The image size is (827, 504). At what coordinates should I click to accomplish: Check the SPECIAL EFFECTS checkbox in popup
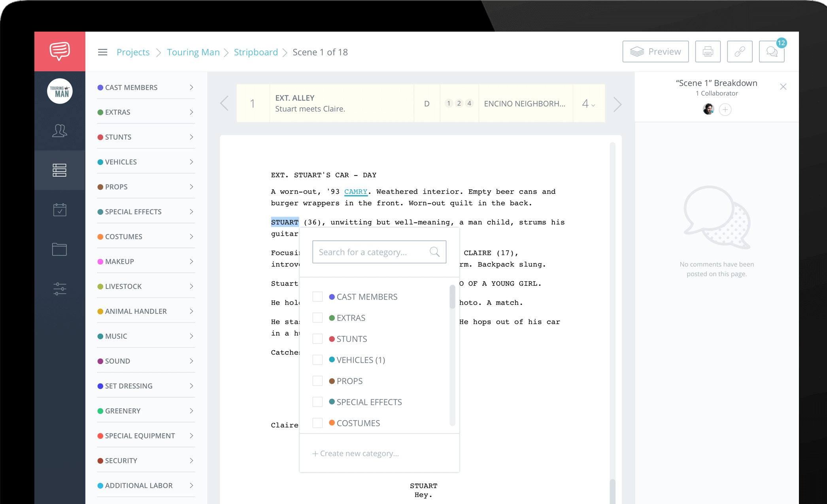pyautogui.click(x=317, y=402)
